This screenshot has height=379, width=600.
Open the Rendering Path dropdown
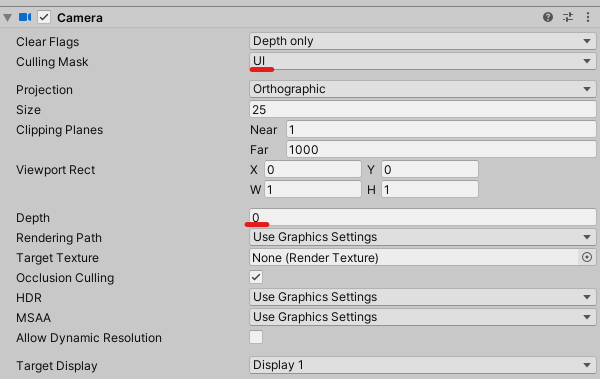(422, 237)
